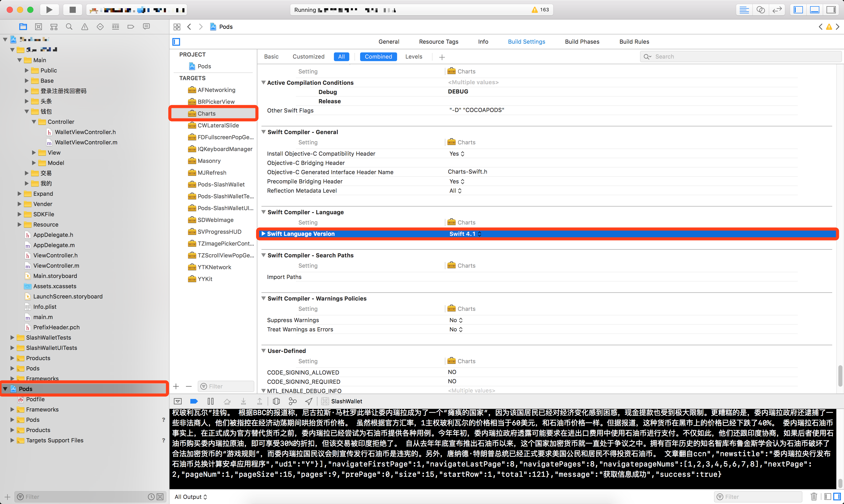Select the Combined view button
The width and height of the screenshot is (844, 504).
[x=378, y=56]
